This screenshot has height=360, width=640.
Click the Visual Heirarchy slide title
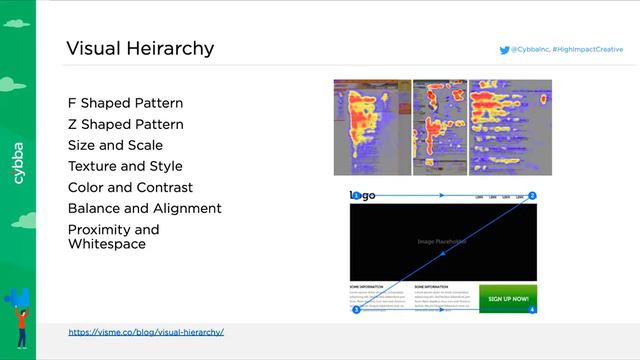tap(140, 48)
